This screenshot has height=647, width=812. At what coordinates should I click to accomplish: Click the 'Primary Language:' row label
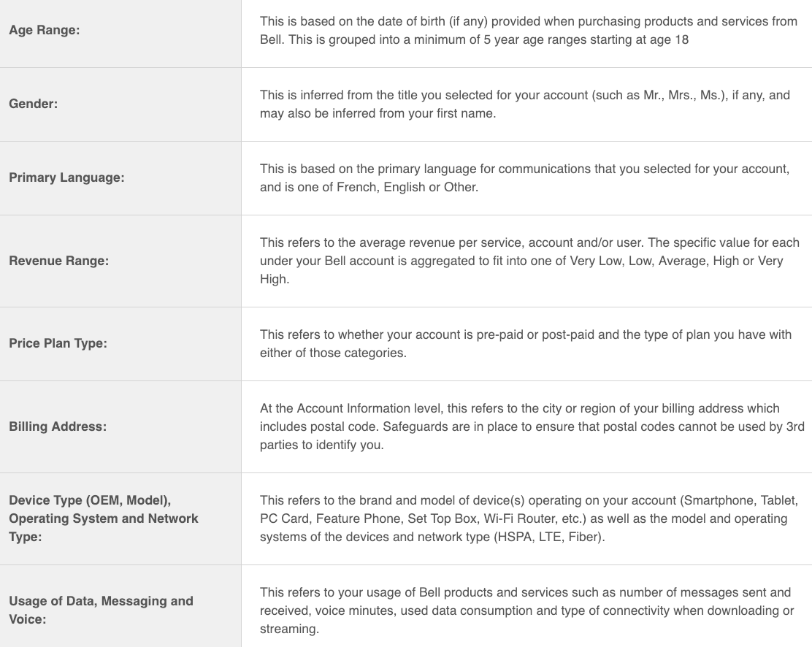[66, 178]
